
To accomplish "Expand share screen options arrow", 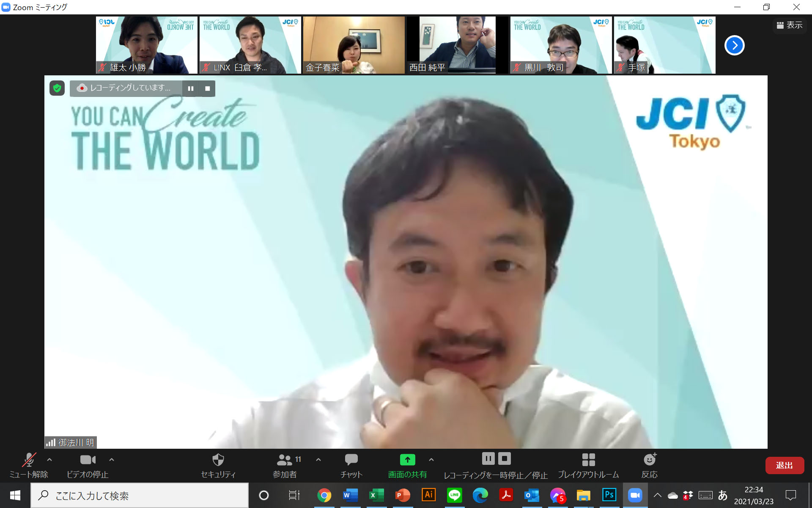I will pos(431,459).
